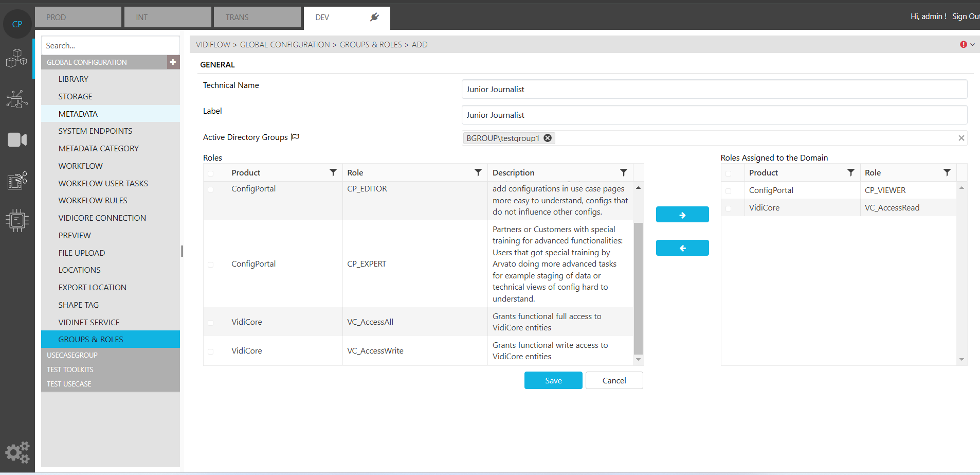
Task: Click the filter icon on Description column
Action: (x=623, y=172)
